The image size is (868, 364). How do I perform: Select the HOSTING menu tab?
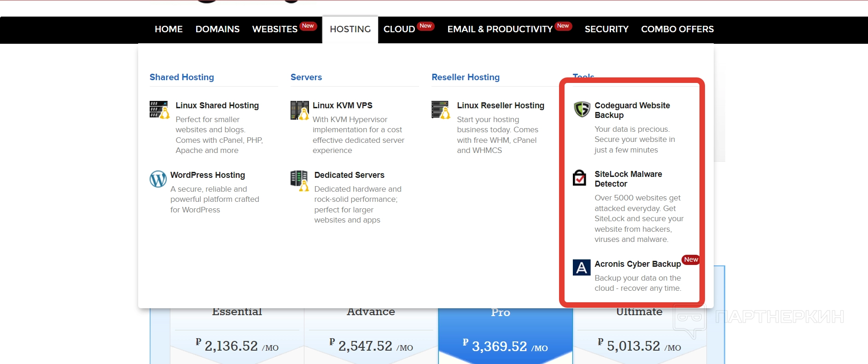pyautogui.click(x=350, y=29)
